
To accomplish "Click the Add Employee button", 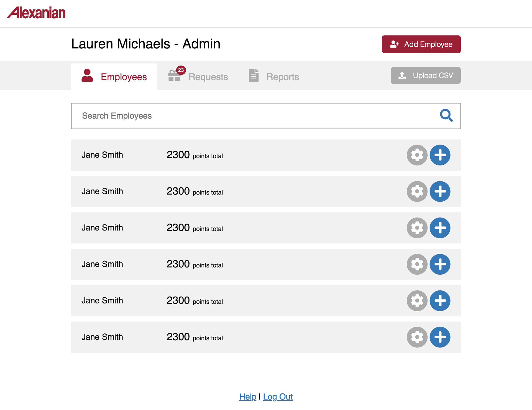I will 421,44.
